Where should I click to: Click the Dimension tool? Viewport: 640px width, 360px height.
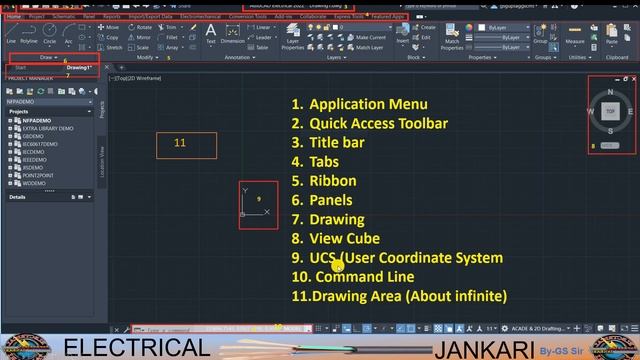[x=233, y=33]
